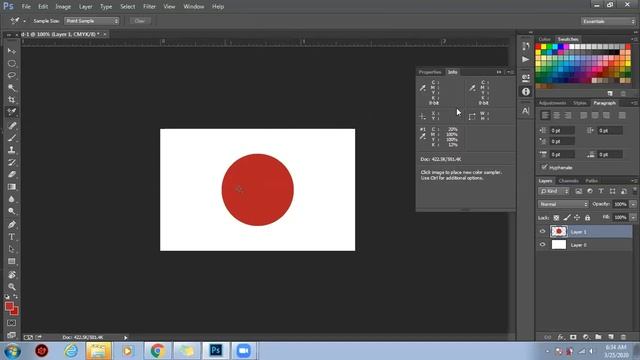Delete layer with trash icon
The height and width of the screenshot is (360, 640).
(623, 337)
